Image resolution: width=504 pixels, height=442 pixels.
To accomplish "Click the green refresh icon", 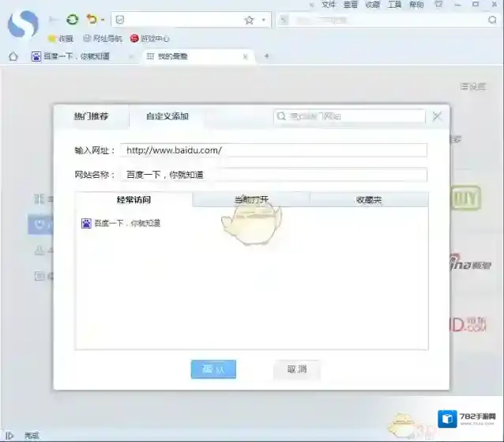I will (73, 20).
